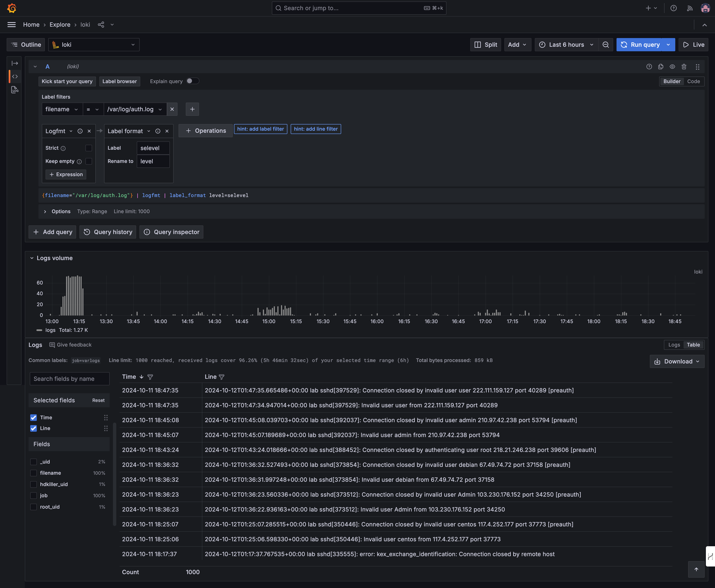The image size is (715, 588).
Task: Click the Search or jump to field
Action: pos(359,8)
